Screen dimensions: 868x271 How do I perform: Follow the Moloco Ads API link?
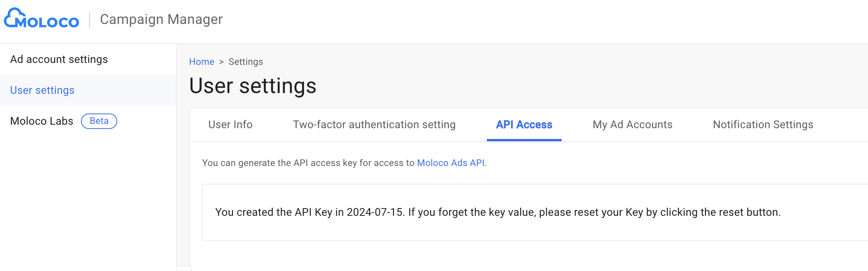[x=451, y=163]
